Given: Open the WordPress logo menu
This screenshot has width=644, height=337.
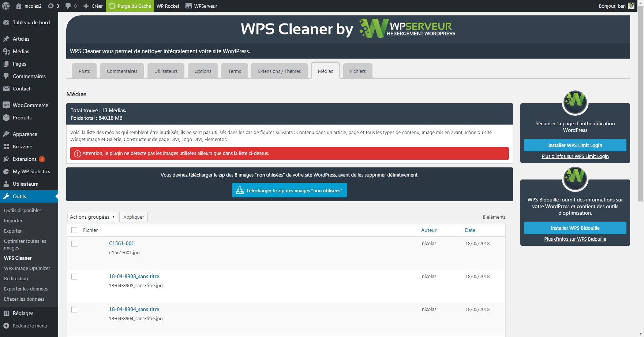Looking at the screenshot, I should [6, 6].
